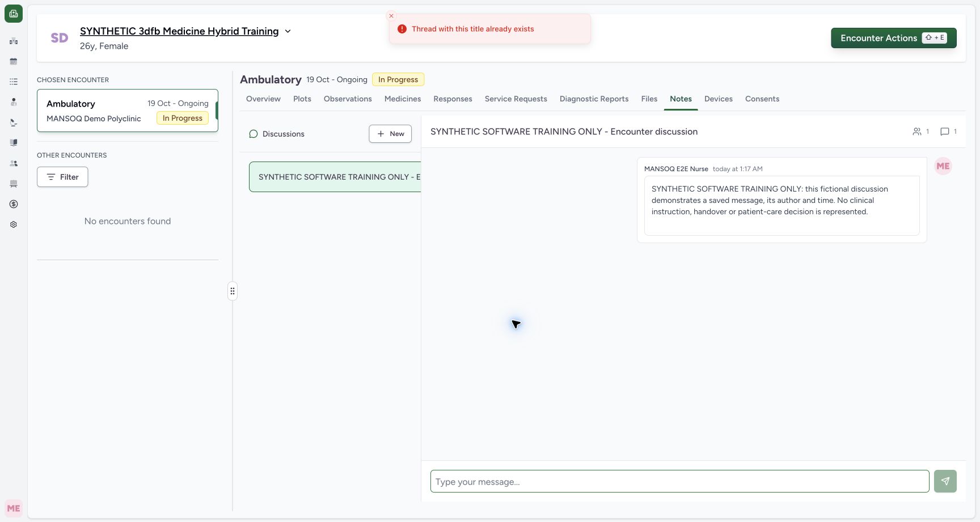Open the Encounter Actions menu
980x522 pixels.
[x=894, y=38]
